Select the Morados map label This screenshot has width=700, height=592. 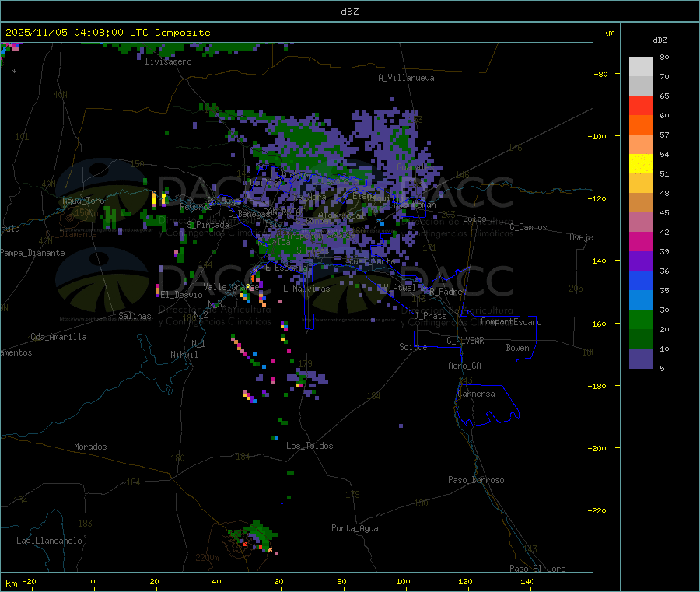click(x=90, y=447)
